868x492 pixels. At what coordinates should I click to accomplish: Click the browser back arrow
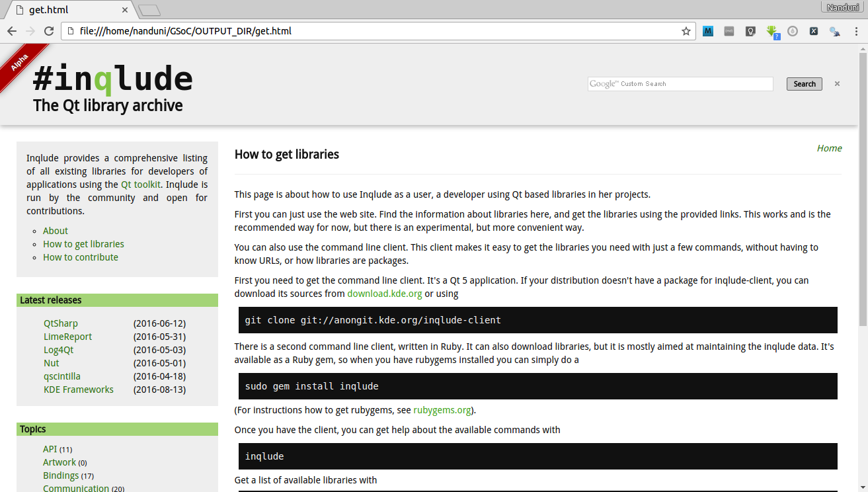pos(12,31)
